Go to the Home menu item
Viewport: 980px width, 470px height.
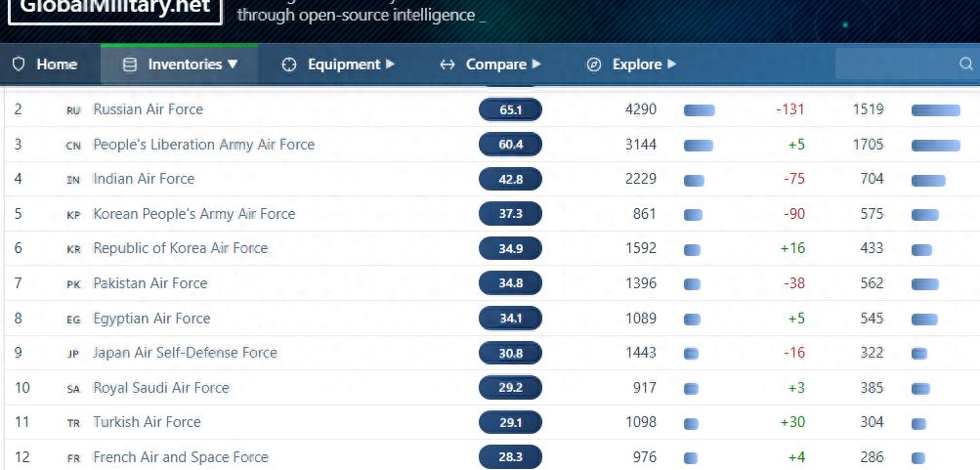point(57,64)
